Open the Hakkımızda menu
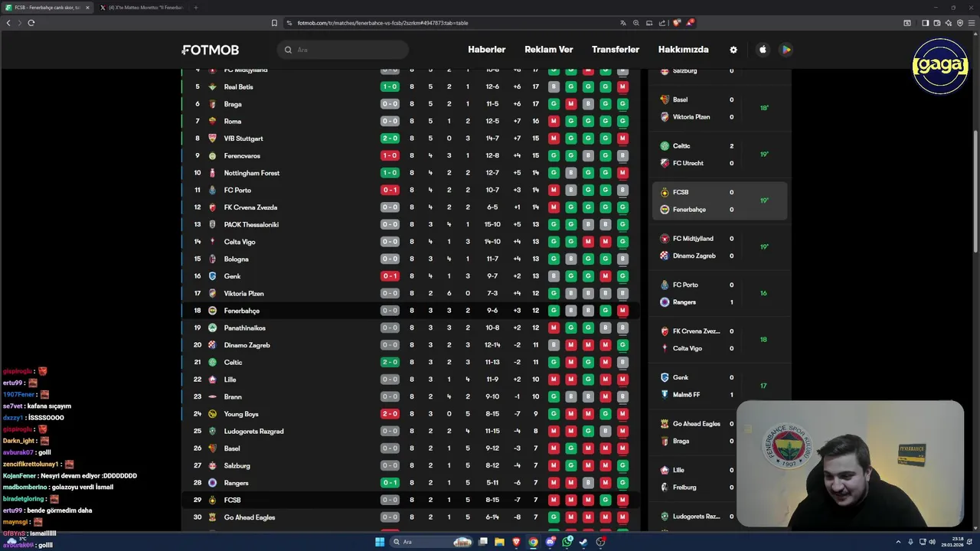Screen dimensions: 980x551 [684, 50]
